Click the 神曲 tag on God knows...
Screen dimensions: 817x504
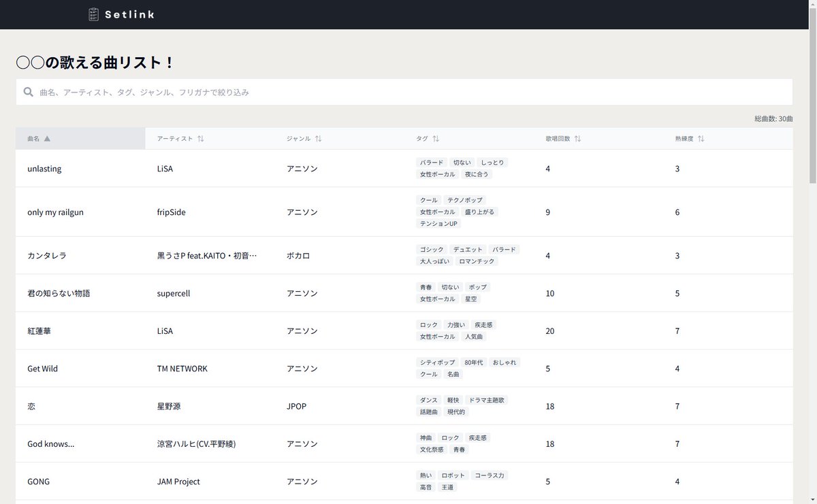pos(426,438)
